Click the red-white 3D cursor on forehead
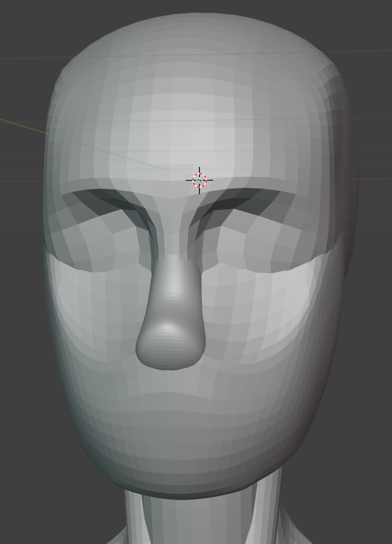Viewport: 392px width, 544px height. [199, 181]
